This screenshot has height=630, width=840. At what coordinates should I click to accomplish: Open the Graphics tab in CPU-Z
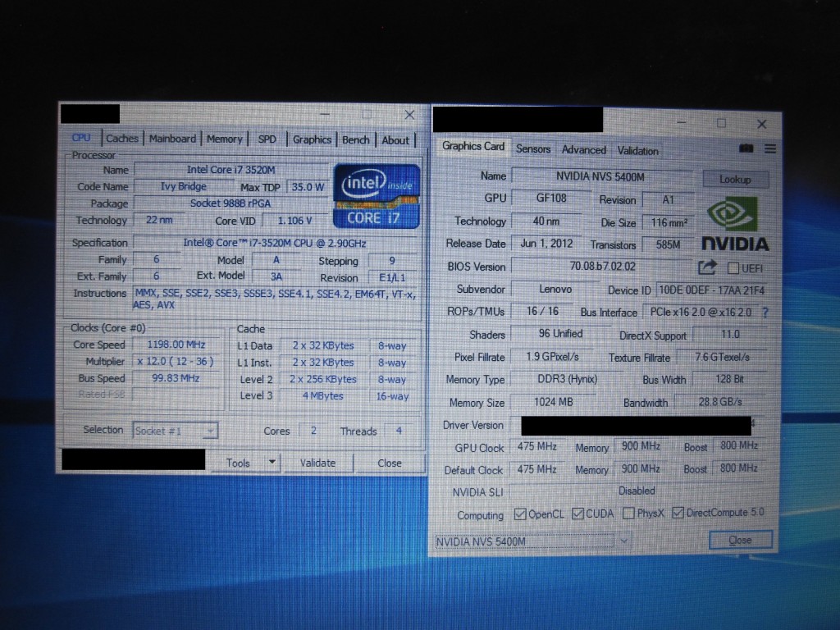(x=312, y=139)
